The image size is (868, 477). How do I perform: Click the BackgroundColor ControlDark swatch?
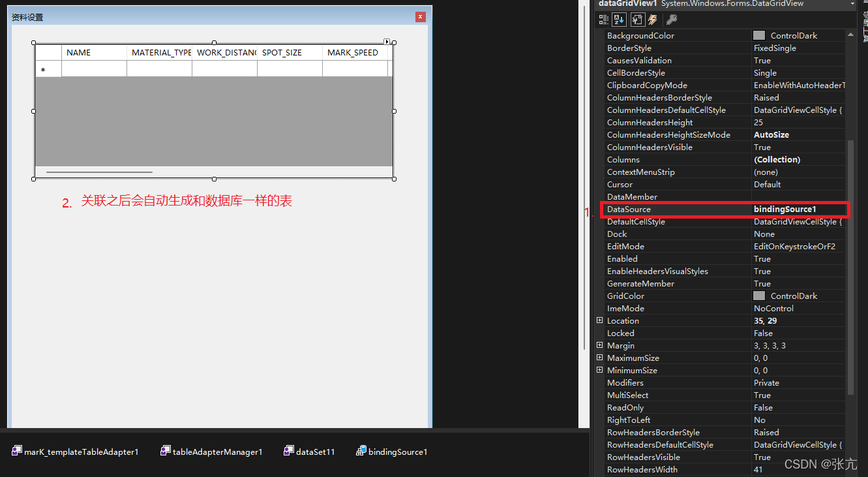[759, 36]
